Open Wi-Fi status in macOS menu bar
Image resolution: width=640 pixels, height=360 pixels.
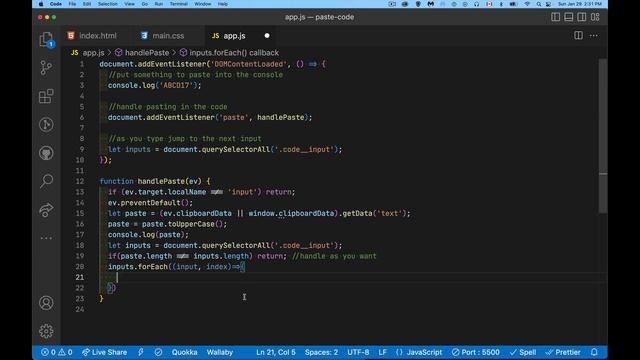pos(527,4)
